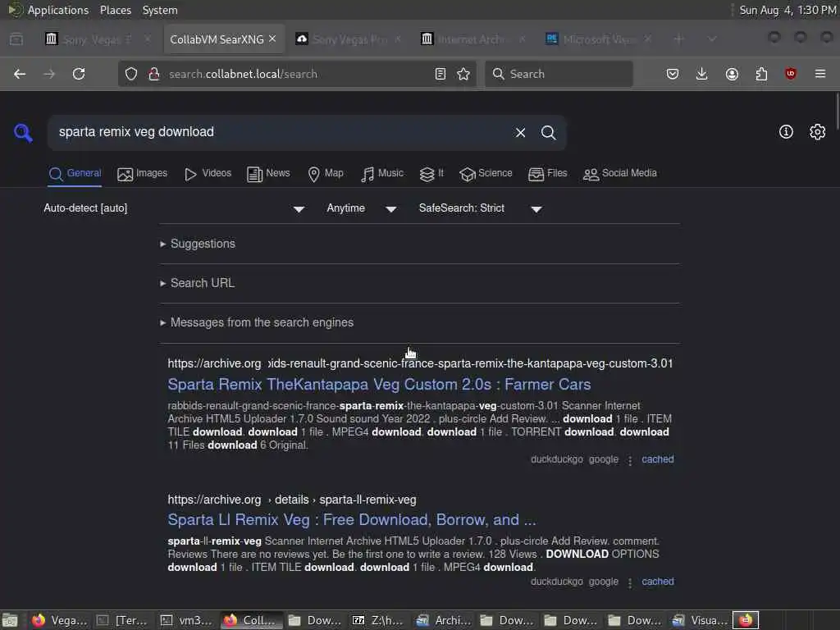Viewport: 840px width, 630px height.
Task: Open SearXNG preferences gear icon
Action: [x=818, y=132]
